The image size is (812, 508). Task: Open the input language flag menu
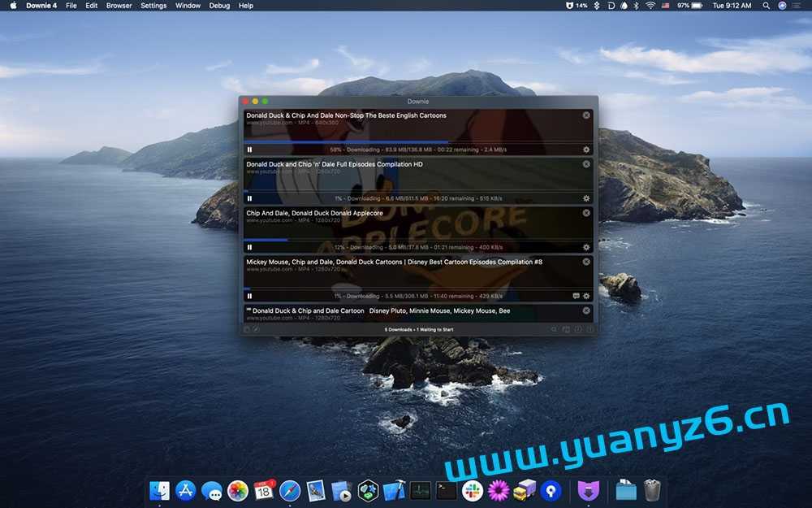point(664,5)
